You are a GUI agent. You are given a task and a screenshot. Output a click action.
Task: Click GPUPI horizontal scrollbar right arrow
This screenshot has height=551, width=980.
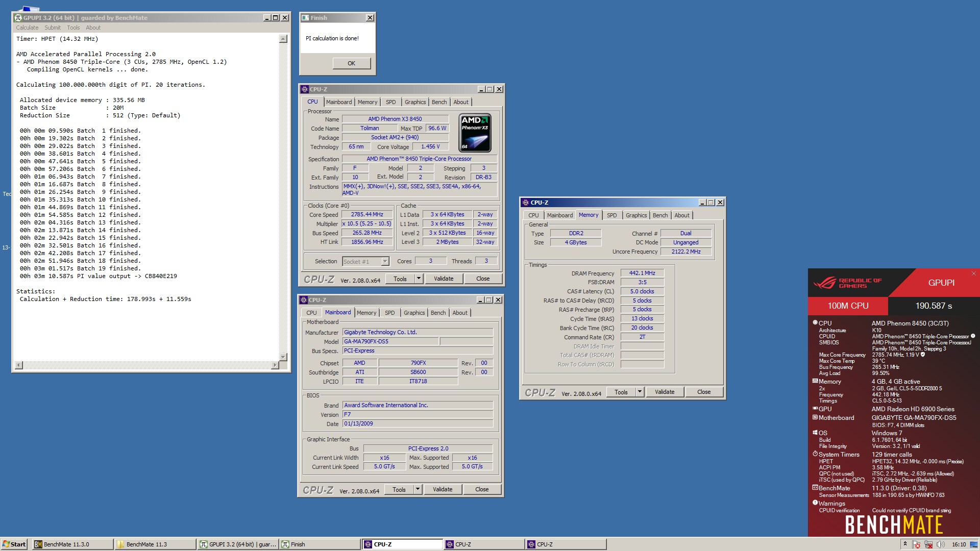(x=275, y=365)
